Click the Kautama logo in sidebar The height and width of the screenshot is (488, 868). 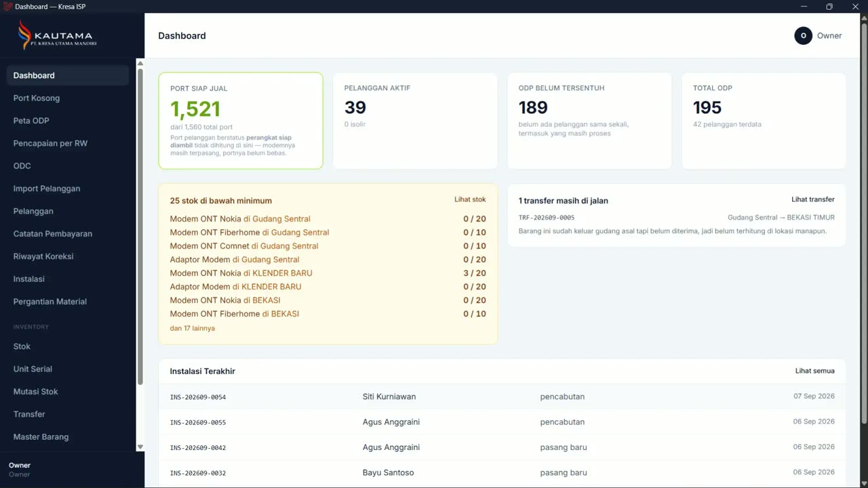(x=58, y=35)
